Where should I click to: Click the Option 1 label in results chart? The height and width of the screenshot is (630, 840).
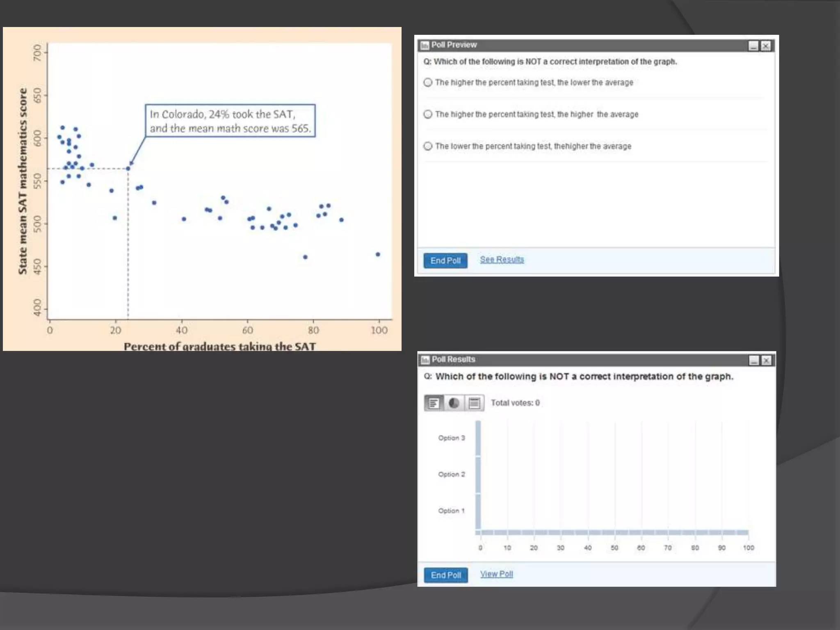(x=451, y=511)
